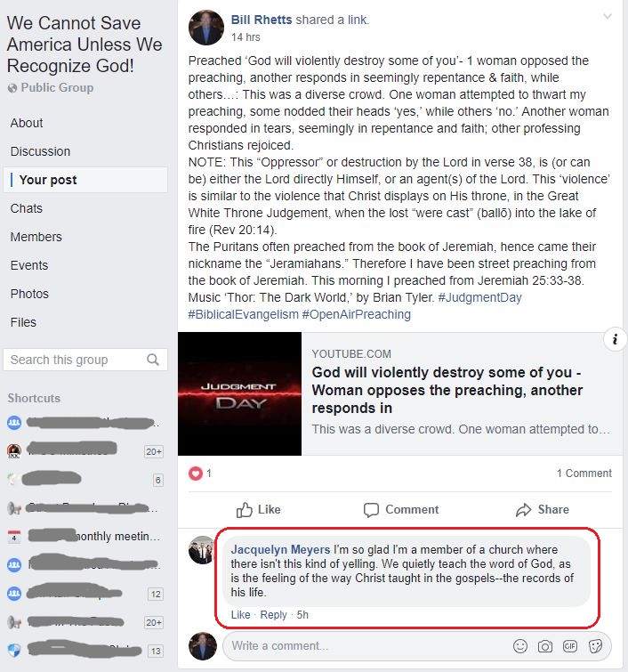Image resolution: width=628 pixels, height=672 pixels.
Task: Reply to Jacquelyn Meyers' comment
Action: click(273, 614)
